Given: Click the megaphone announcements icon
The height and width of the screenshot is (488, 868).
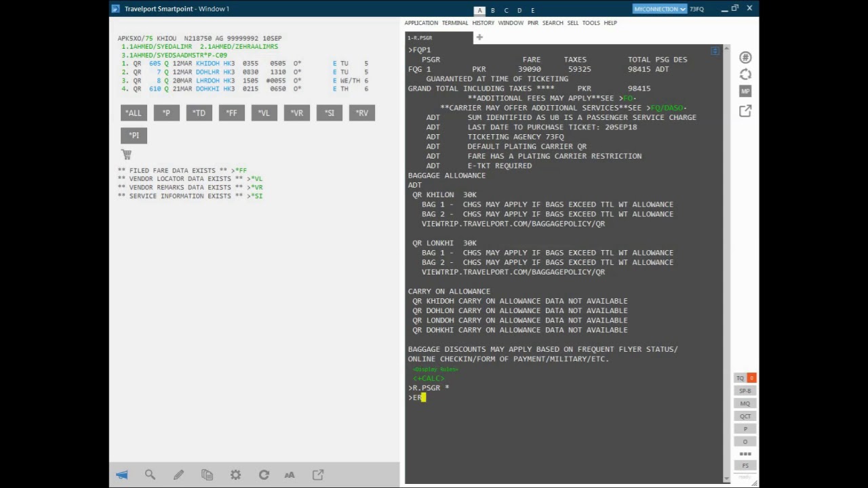Looking at the screenshot, I should [x=121, y=475].
